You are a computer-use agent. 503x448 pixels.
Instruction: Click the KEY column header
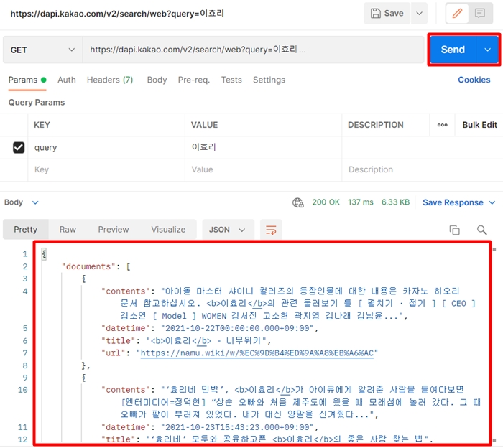coord(42,125)
